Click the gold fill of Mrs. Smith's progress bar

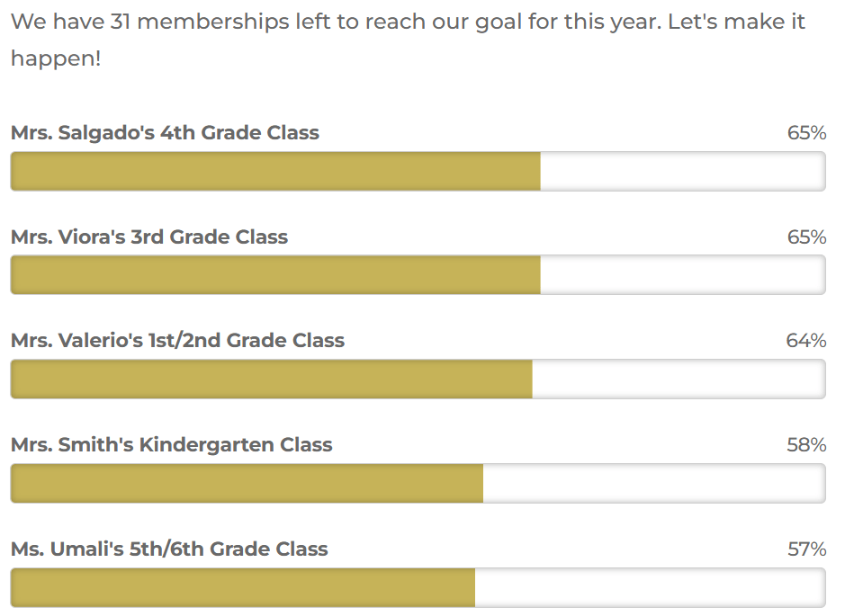pyautogui.click(x=247, y=483)
